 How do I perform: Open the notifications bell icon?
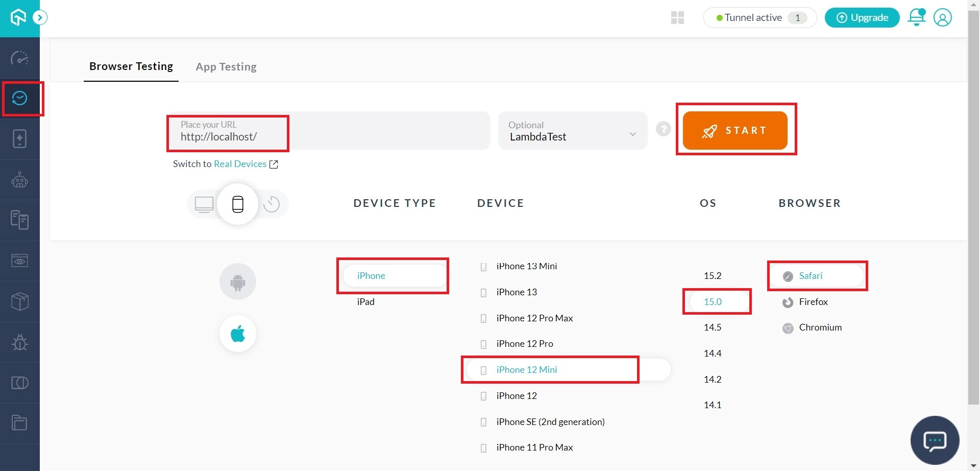(916, 17)
